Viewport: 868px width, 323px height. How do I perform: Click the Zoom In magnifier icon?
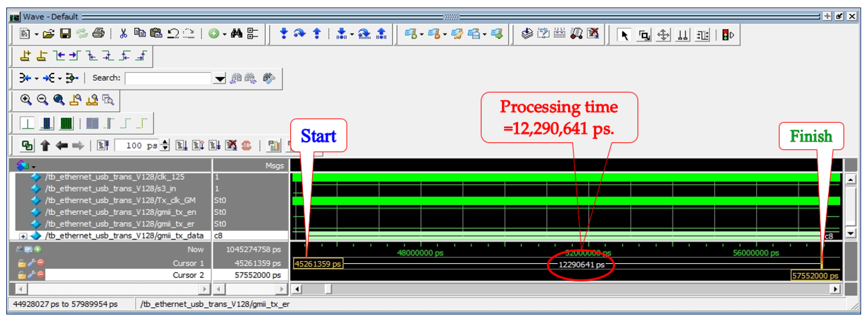(x=26, y=100)
